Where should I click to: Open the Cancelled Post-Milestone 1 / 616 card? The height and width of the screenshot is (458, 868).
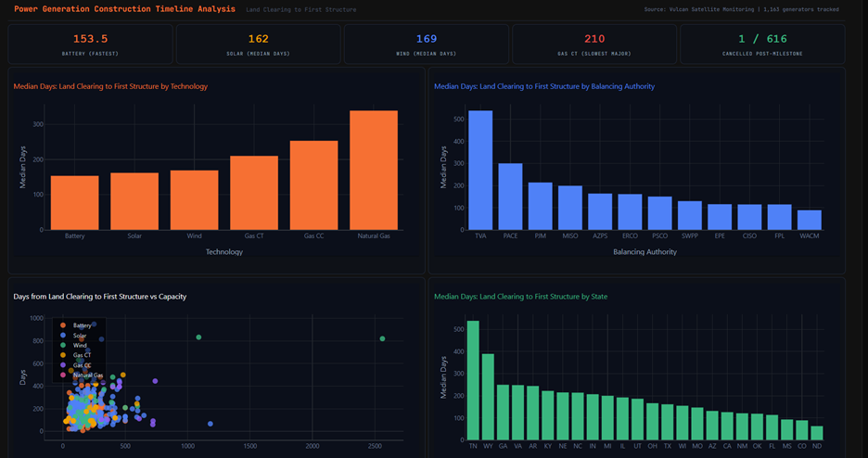(762, 44)
